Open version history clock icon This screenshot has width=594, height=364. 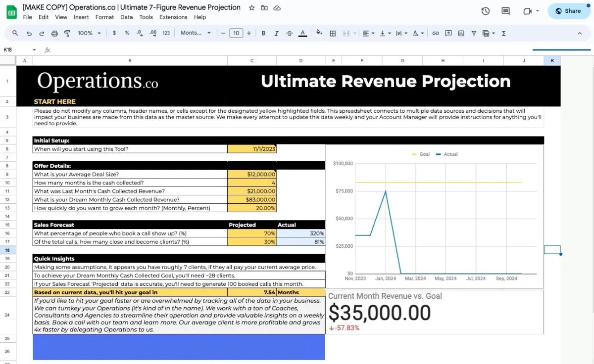485,11
